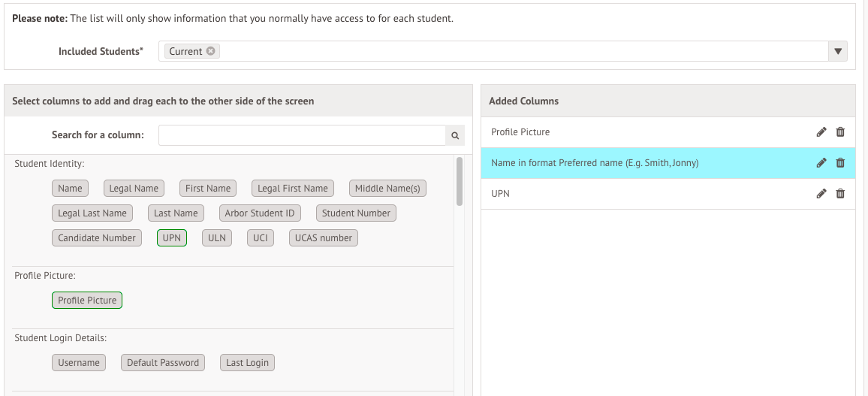Add the Legal Name column
The image size is (868, 396).
(134, 189)
